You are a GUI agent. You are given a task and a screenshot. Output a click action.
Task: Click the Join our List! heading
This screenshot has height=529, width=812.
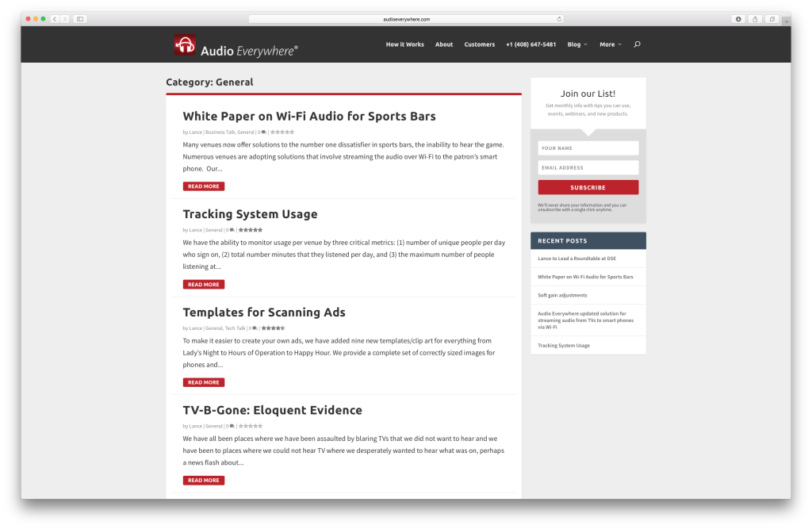(x=588, y=94)
